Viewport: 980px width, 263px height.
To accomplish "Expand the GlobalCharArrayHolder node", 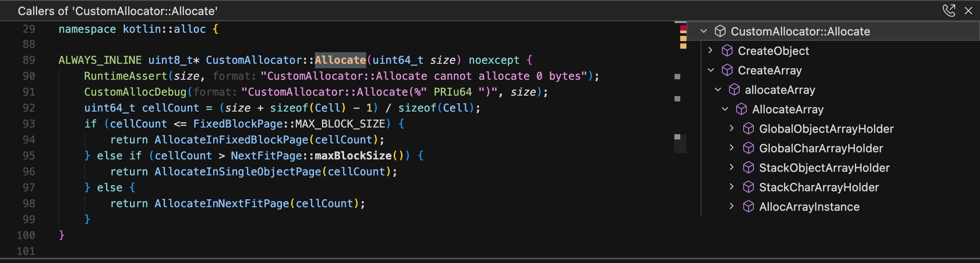I will click(x=732, y=148).
